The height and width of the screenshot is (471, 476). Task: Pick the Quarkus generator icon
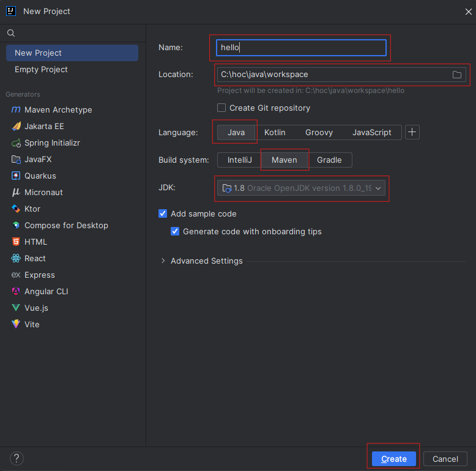tap(16, 176)
